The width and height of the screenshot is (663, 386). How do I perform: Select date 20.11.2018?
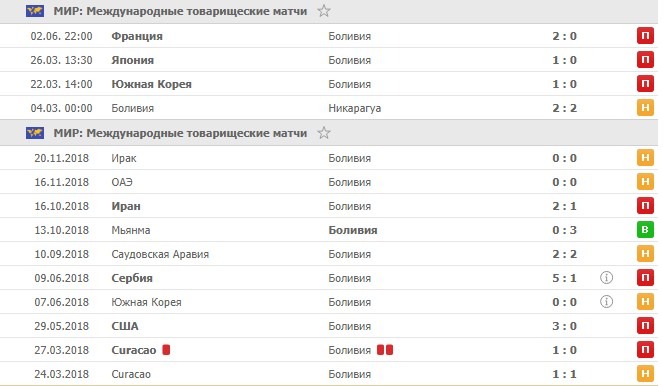(x=62, y=159)
